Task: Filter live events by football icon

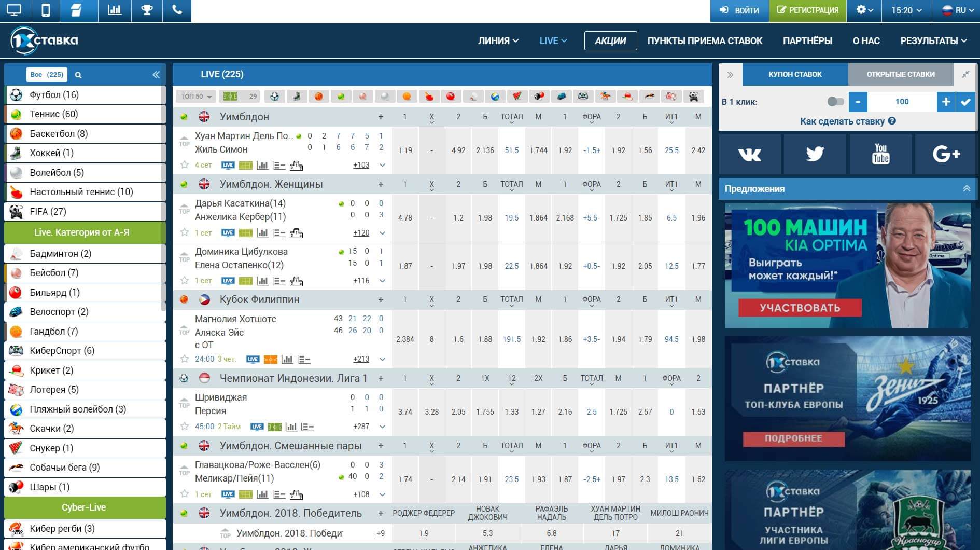Action: [x=274, y=96]
